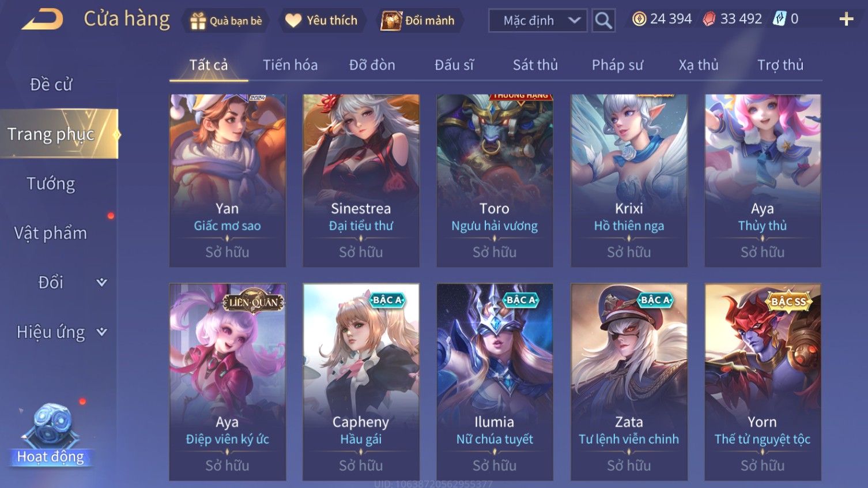Open Đổi mảnh fragment exchange icon

coord(391,21)
